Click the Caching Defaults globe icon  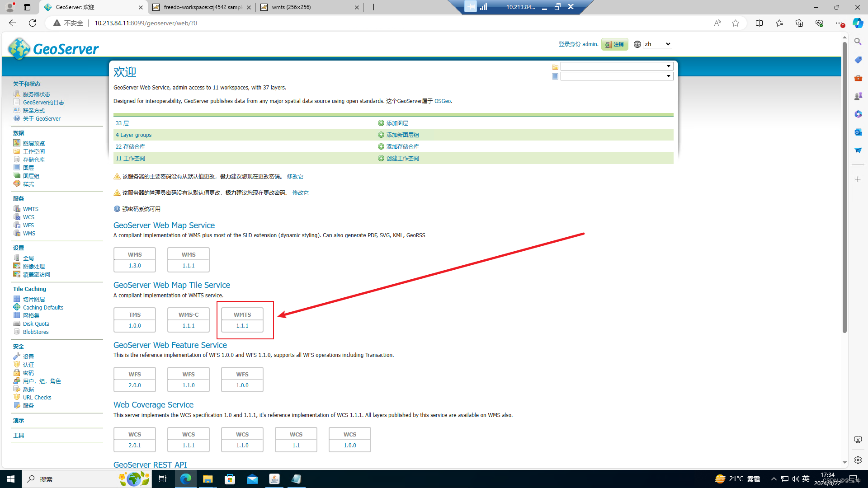point(17,307)
